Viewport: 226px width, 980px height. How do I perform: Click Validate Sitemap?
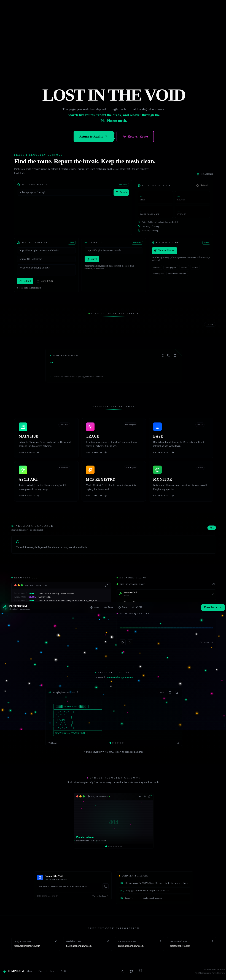tap(164, 250)
